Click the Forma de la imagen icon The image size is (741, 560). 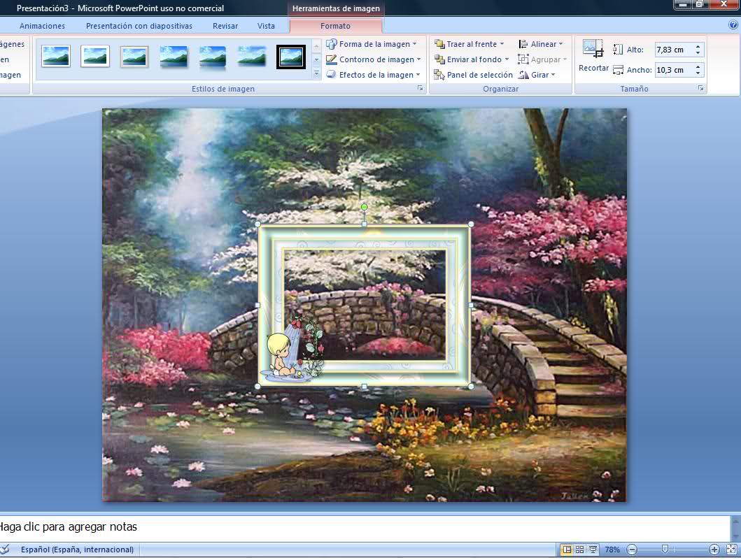tap(332, 44)
